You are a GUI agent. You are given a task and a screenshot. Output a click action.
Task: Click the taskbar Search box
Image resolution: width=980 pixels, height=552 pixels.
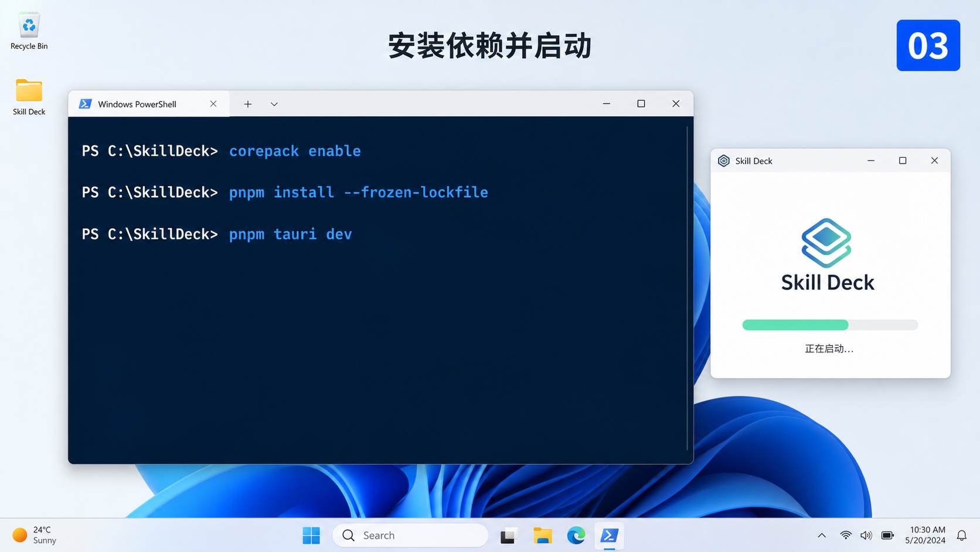pos(410,536)
